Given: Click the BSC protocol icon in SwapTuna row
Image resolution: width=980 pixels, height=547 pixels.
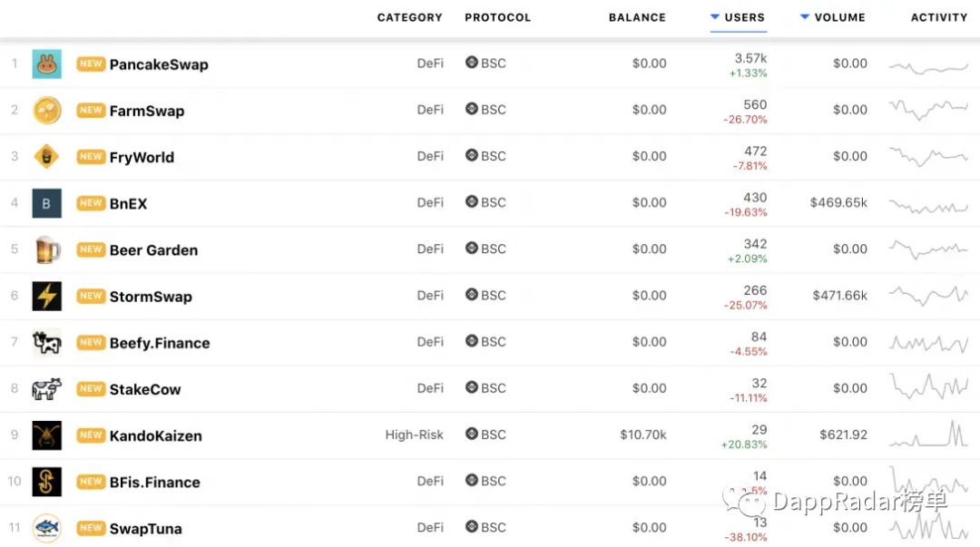Looking at the screenshot, I should (x=472, y=527).
